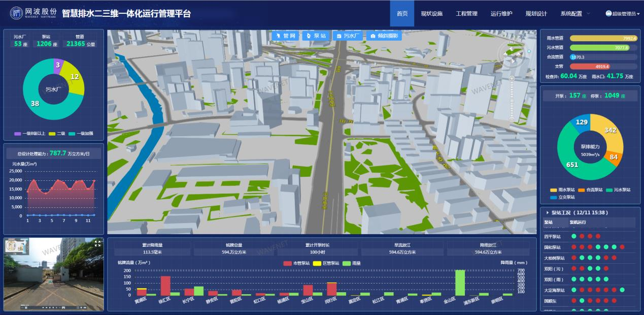The height and width of the screenshot is (315, 644).
Task: Toggle the 雨量 legend item below the stats
Action: pyautogui.click(x=351, y=263)
